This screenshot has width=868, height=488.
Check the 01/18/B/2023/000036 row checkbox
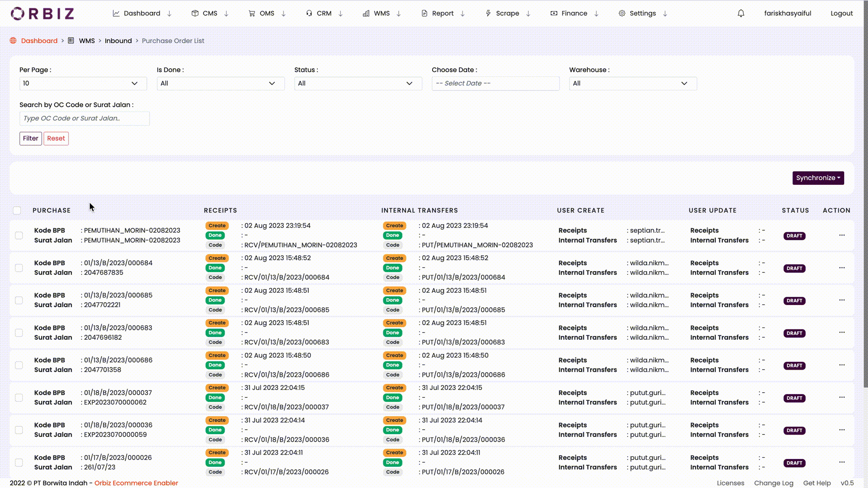click(x=19, y=430)
